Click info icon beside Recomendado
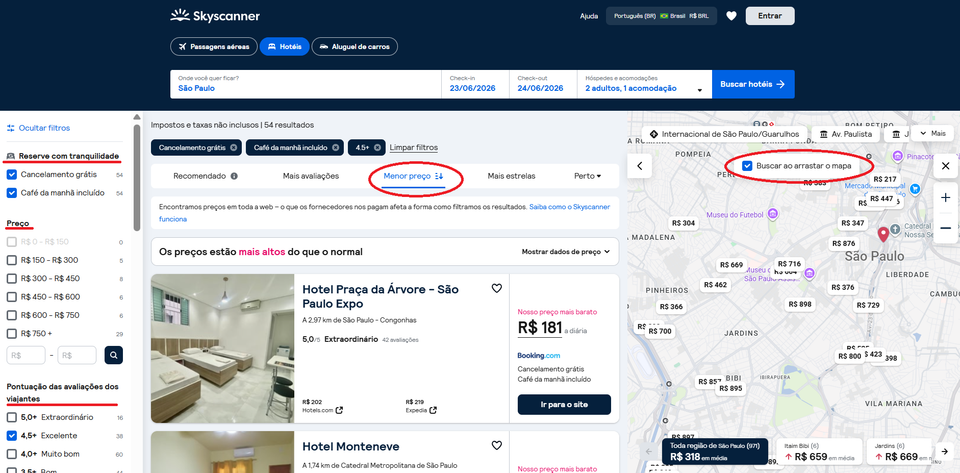 234,176
